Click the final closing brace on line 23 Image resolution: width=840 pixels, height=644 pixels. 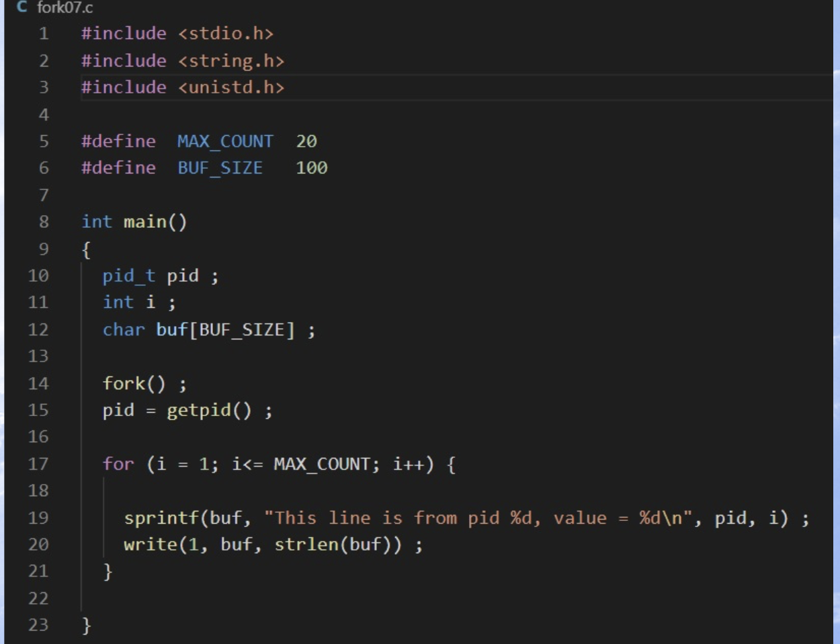click(x=86, y=625)
